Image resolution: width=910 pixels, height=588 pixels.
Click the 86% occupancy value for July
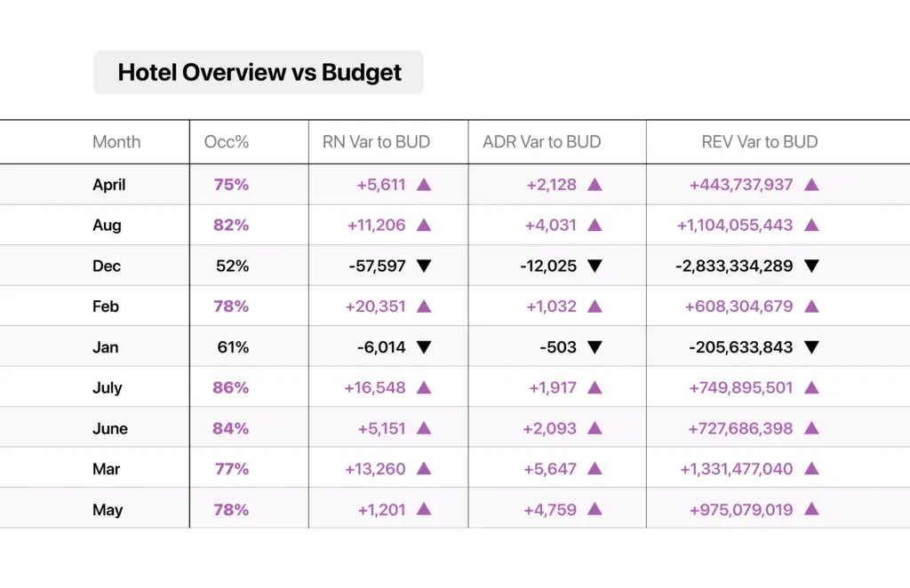coord(230,387)
